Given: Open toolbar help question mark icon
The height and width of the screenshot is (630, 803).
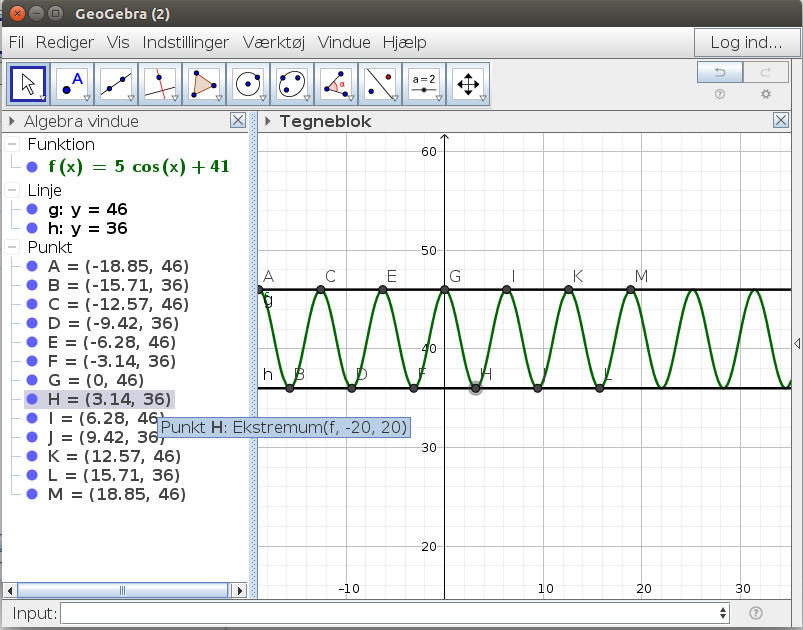Looking at the screenshot, I should click(720, 94).
